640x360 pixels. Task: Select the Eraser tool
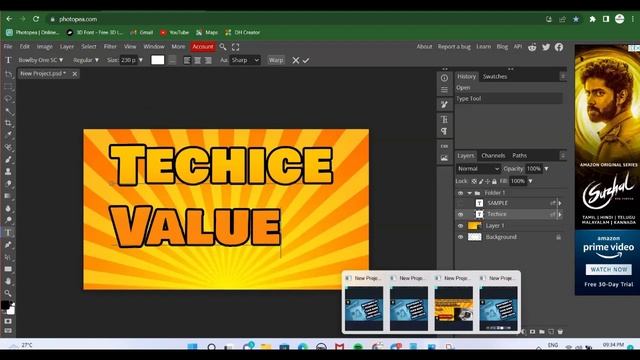pyautogui.click(x=8, y=184)
